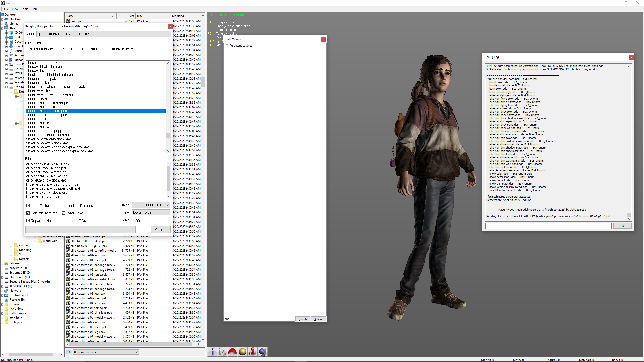644x362 pixels.
Task: Click the This PC computer icon
Action: pyautogui.click(x=7, y=28)
